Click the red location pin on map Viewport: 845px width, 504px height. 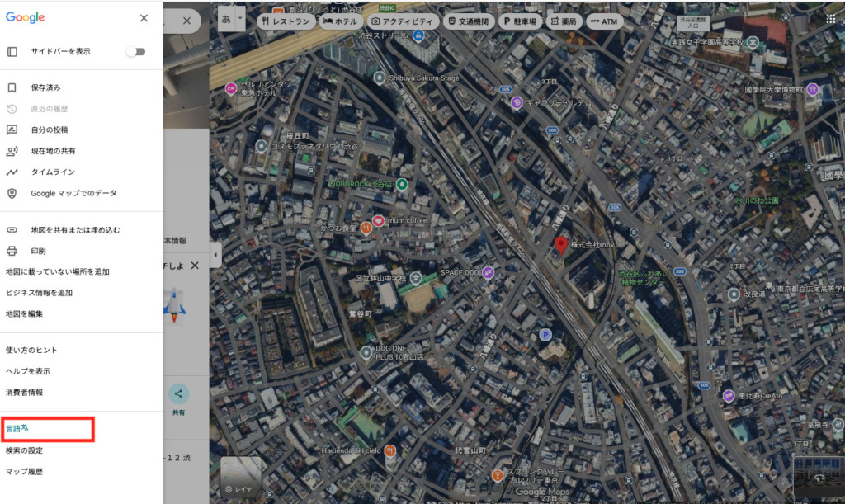(561, 244)
